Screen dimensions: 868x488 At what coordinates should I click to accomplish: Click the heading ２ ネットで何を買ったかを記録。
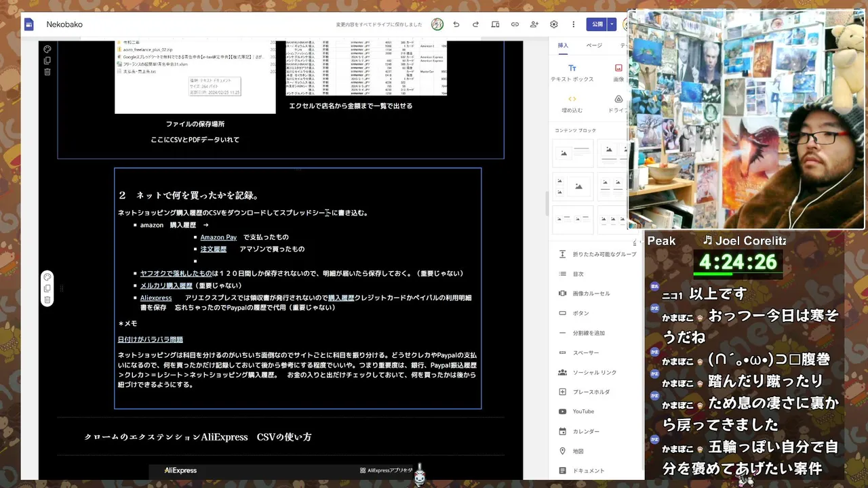188,195
